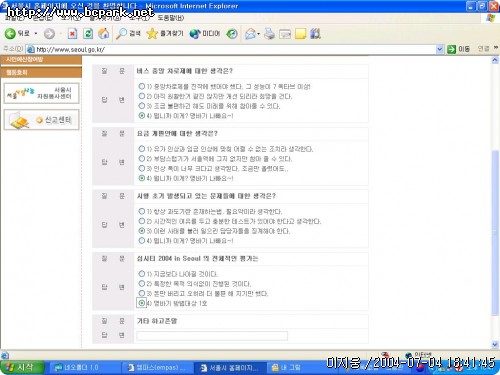Click the IE status bar page icon
The height and width of the screenshot is (375, 500).
(x=5, y=355)
